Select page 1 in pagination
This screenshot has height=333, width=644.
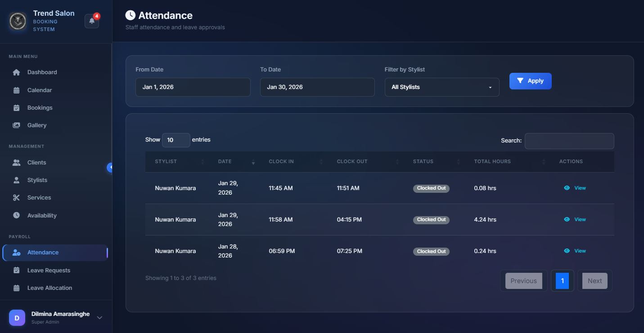[x=562, y=280]
